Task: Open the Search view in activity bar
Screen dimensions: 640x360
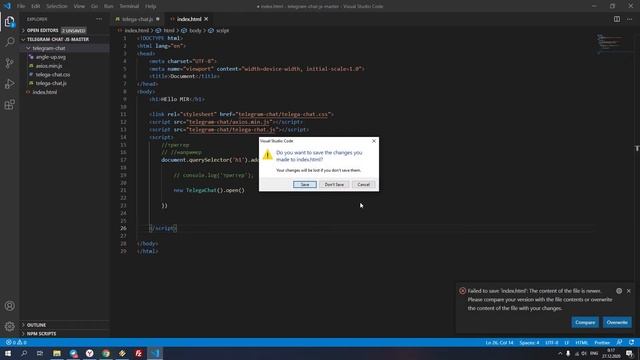Action: click(x=9, y=42)
